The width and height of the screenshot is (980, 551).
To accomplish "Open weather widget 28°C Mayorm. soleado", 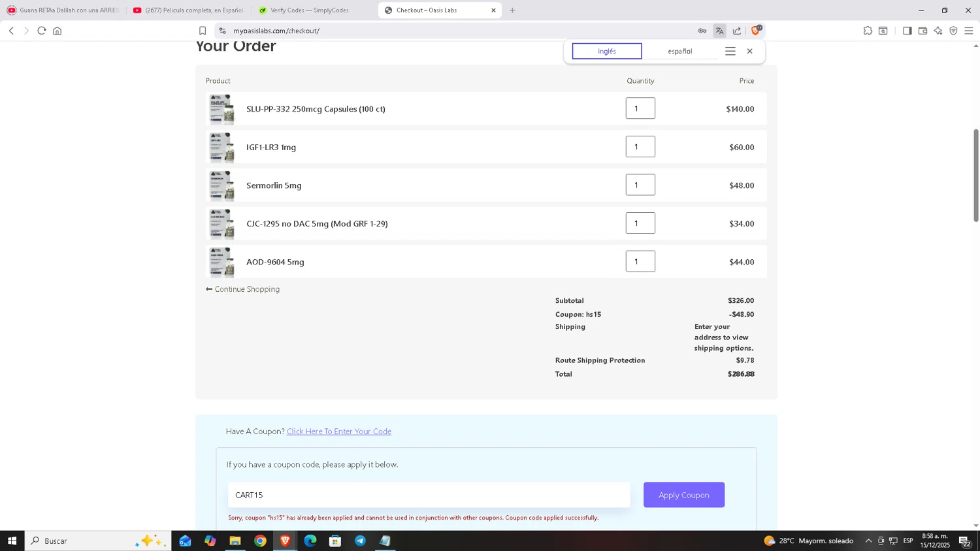I will pos(808,541).
